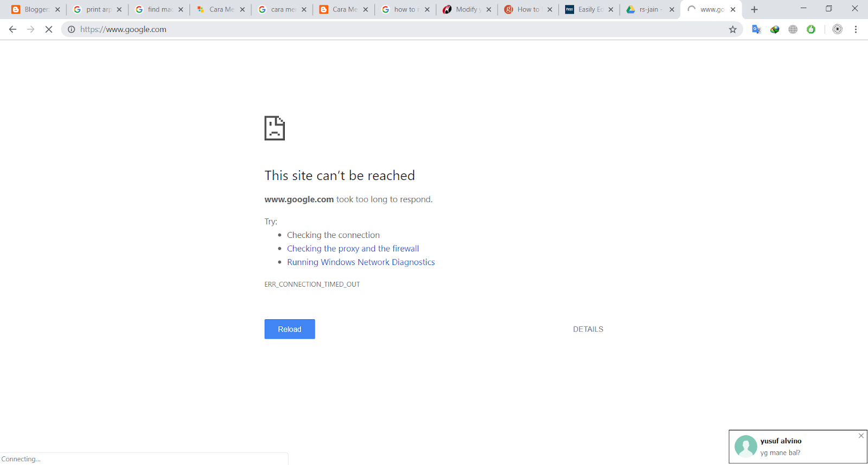Open the Chrome profile avatar button
This screenshot has height=465, width=868.
[x=837, y=29]
